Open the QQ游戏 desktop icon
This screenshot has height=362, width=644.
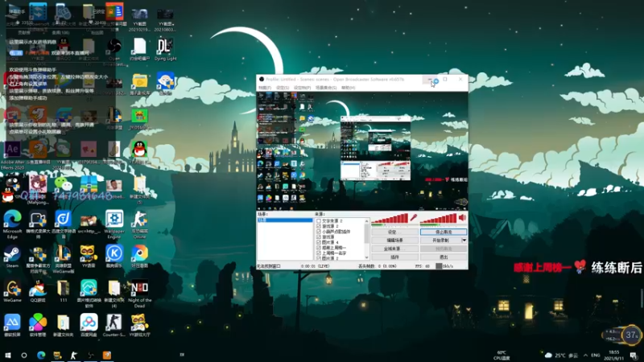click(x=38, y=291)
